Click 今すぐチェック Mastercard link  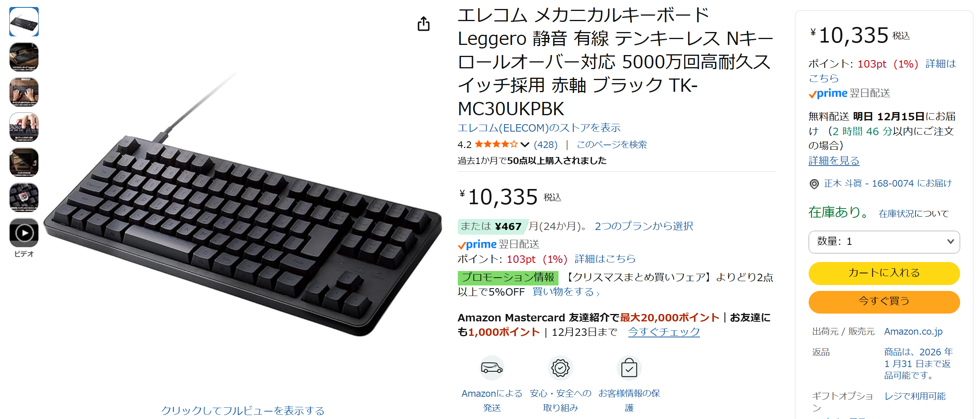664,332
